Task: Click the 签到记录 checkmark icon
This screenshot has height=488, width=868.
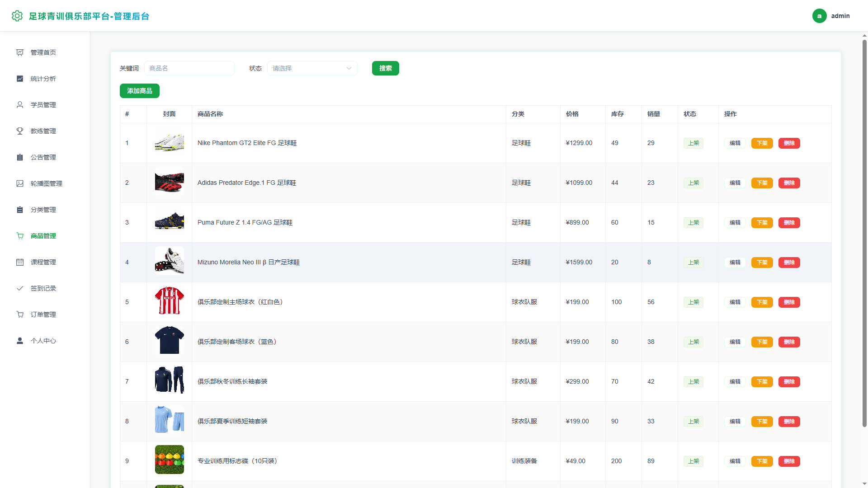Action: pyautogui.click(x=20, y=288)
